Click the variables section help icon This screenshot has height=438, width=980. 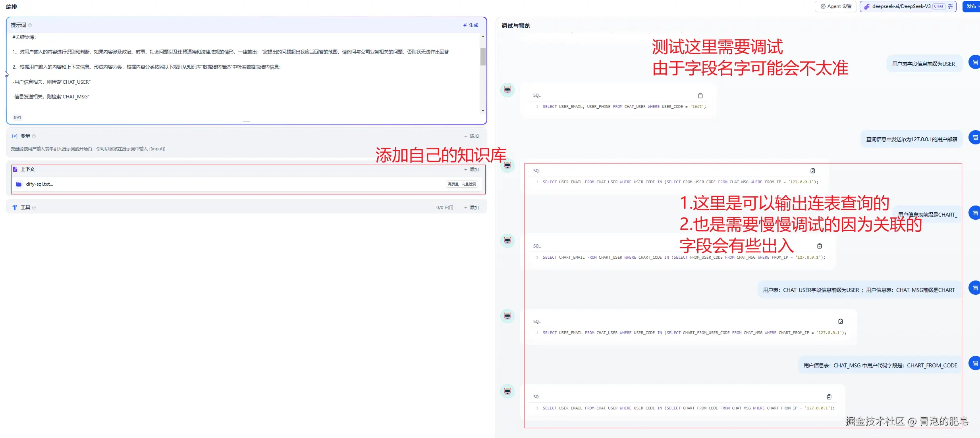click(x=34, y=136)
